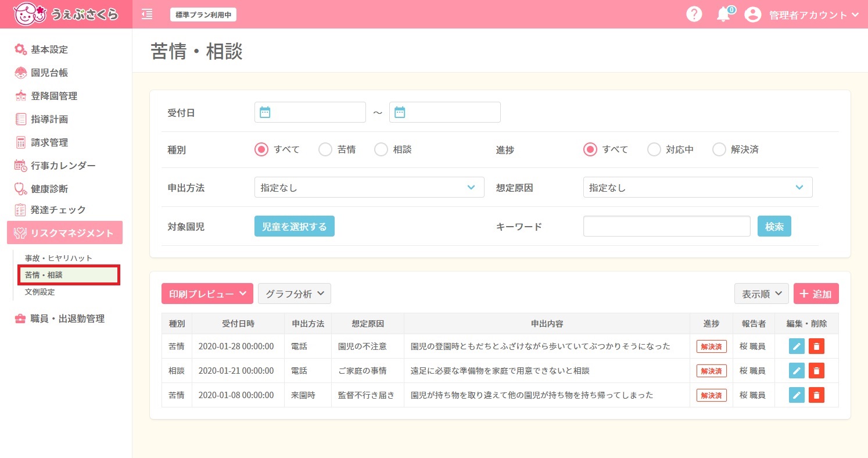The width and height of the screenshot is (868, 458).
Task: Expand the 印刷プレビュー dropdown
Action: coord(207,294)
